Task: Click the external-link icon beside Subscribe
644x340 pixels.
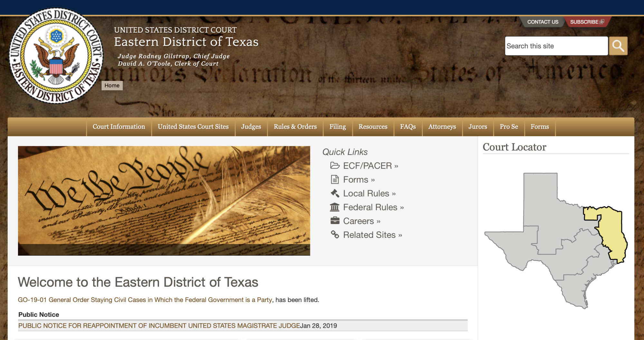Action: tap(601, 22)
